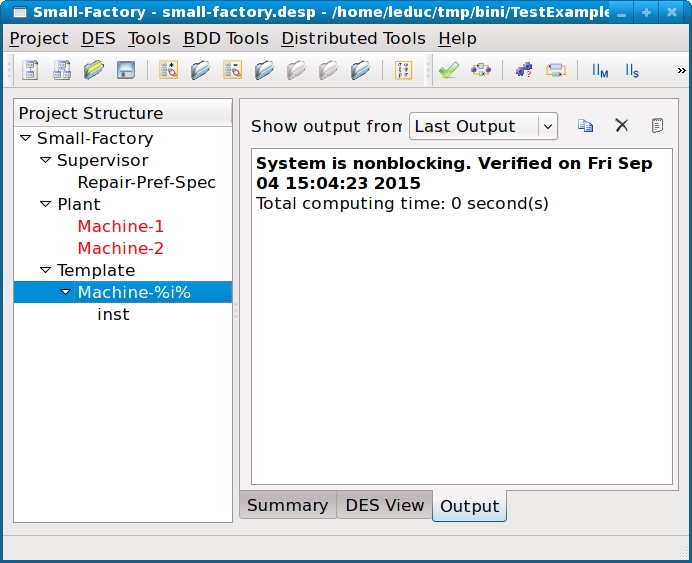Click the green checkmark verify icon
Viewport: 692px width, 563px height.
[448, 70]
